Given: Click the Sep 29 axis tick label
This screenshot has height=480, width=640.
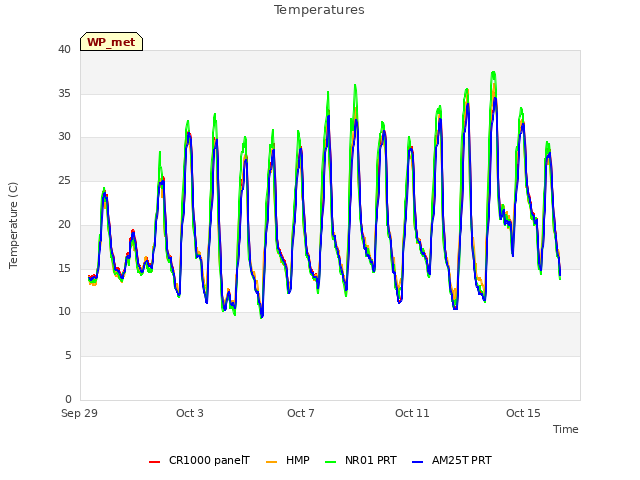Looking at the screenshot, I should coord(79,413).
